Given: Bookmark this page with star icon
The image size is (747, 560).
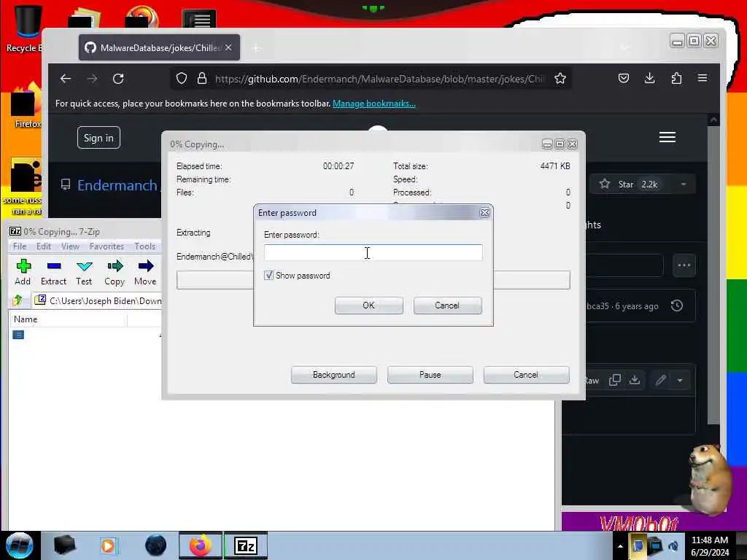Looking at the screenshot, I should tap(560, 79).
